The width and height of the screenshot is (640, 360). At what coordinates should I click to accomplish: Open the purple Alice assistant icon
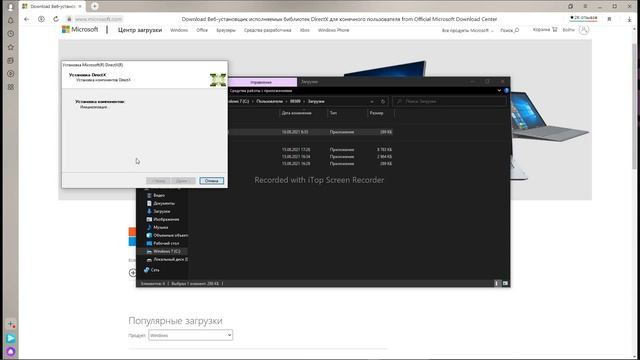pyautogui.click(x=11, y=351)
